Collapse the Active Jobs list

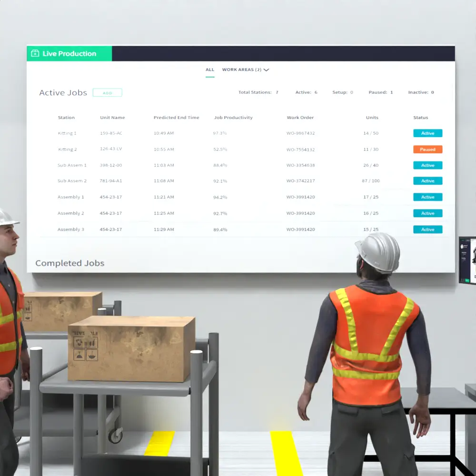point(63,92)
